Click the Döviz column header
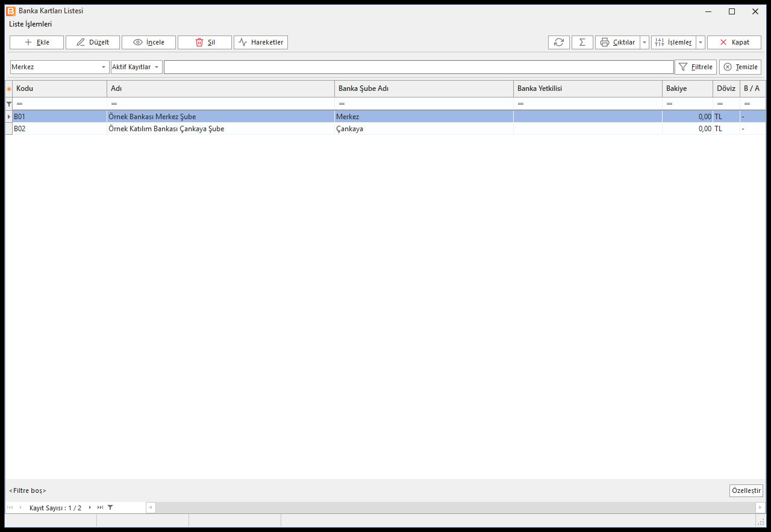This screenshot has height=532, width=771. (726, 88)
